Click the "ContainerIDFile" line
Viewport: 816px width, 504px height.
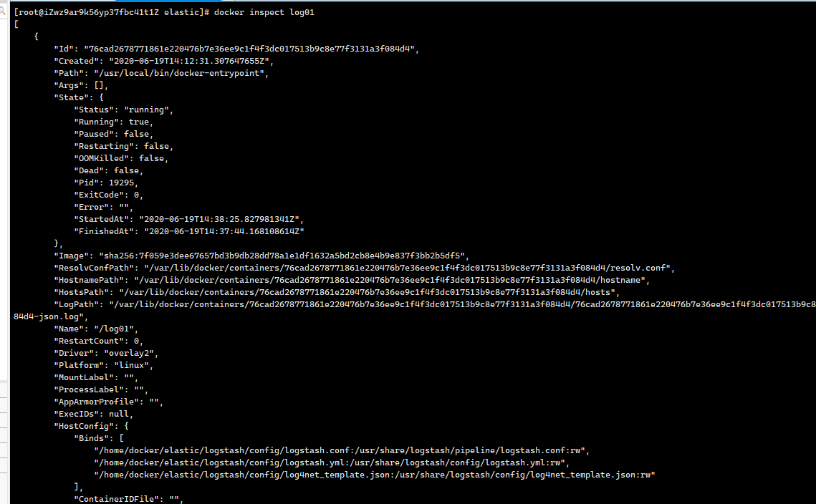click(x=128, y=499)
